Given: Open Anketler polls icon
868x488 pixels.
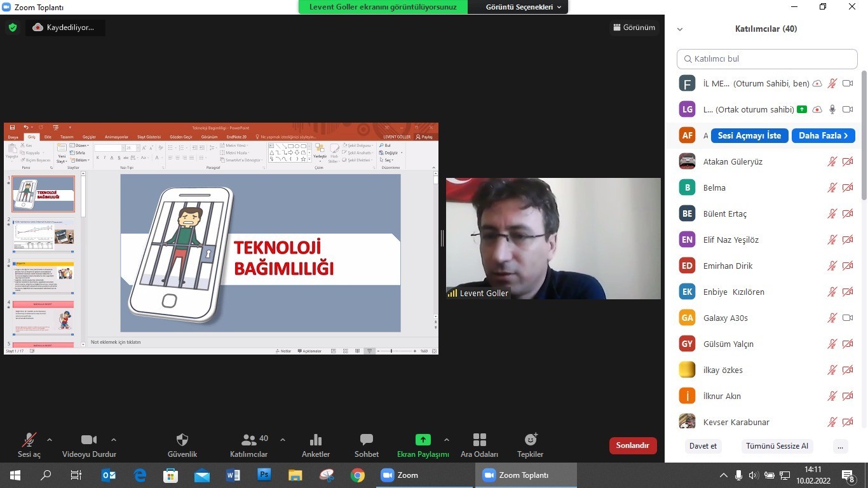Looking at the screenshot, I should [x=315, y=440].
